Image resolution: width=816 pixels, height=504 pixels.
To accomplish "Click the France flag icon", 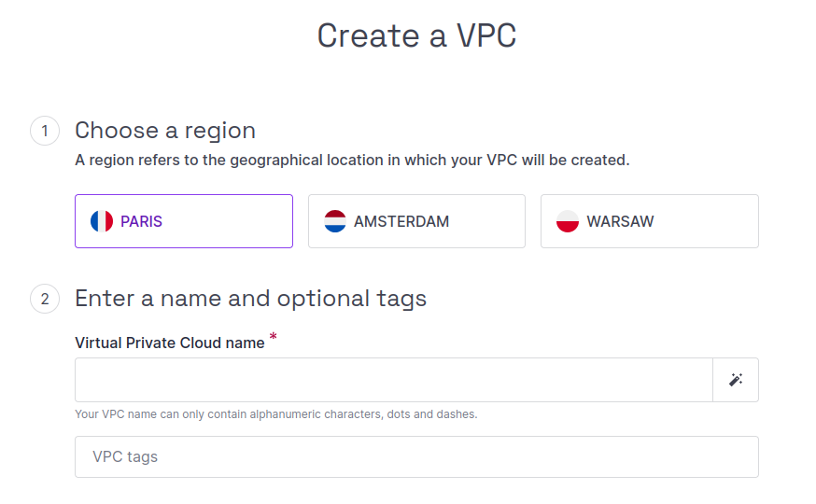I will [102, 221].
